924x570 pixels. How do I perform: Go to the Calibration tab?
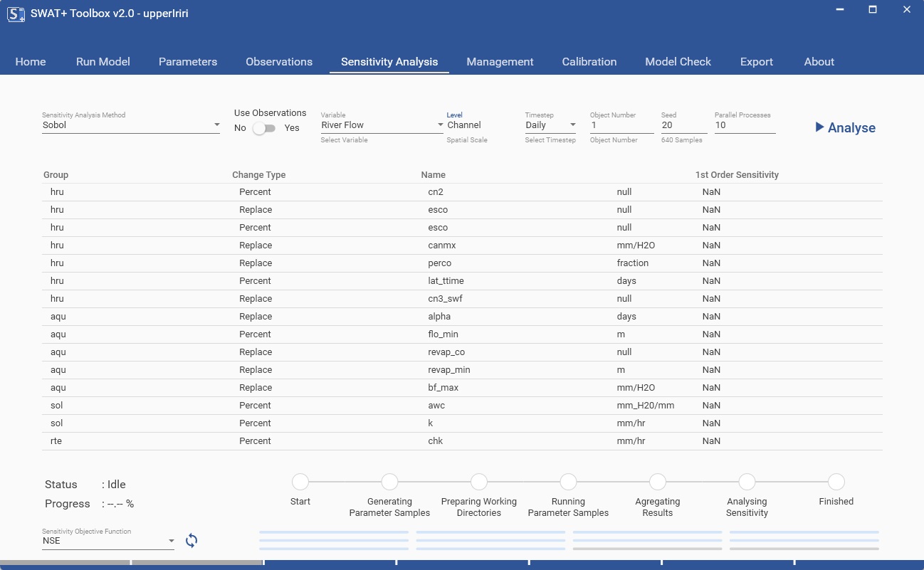tap(589, 62)
